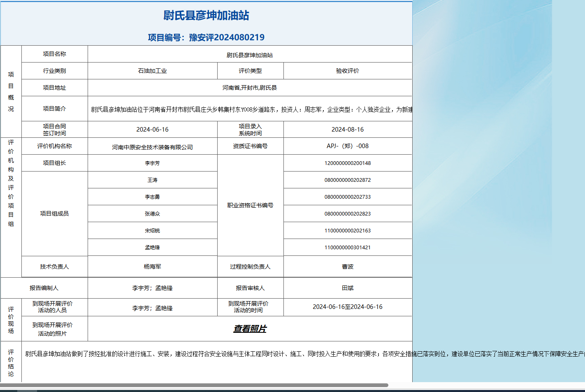Select team member 宋绍锐
The height and width of the screenshot is (392, 585).
click(x=153, y=231)
